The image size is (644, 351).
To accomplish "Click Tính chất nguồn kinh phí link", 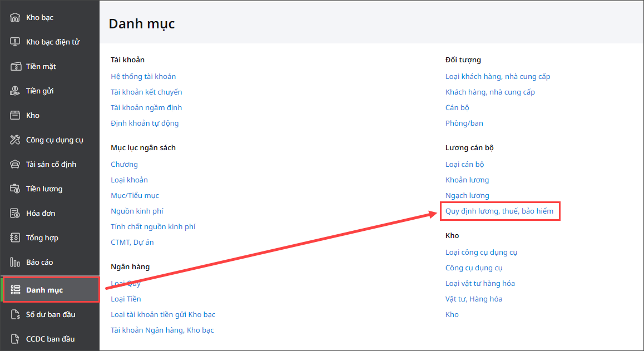I will pyautogui.click(x=153, y=227).
